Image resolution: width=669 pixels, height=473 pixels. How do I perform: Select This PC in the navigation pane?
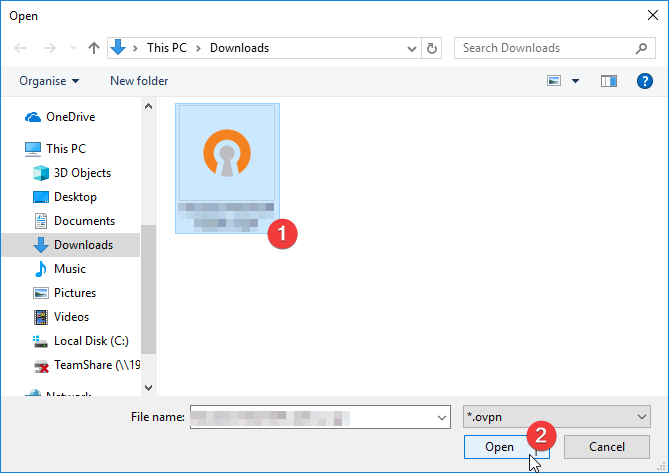(x=66, y=149)
